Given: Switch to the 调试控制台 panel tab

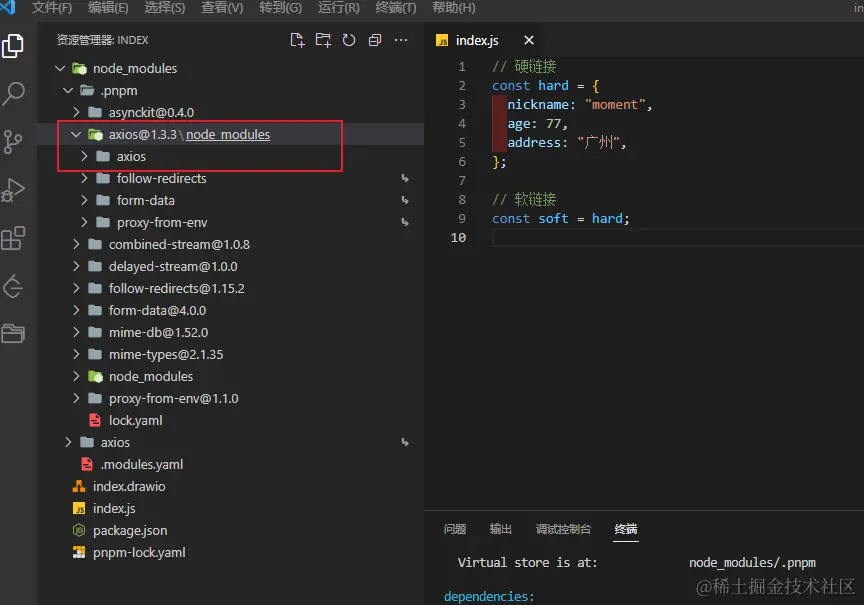Looking at the screenshot, I should click(x=563, y=529).
